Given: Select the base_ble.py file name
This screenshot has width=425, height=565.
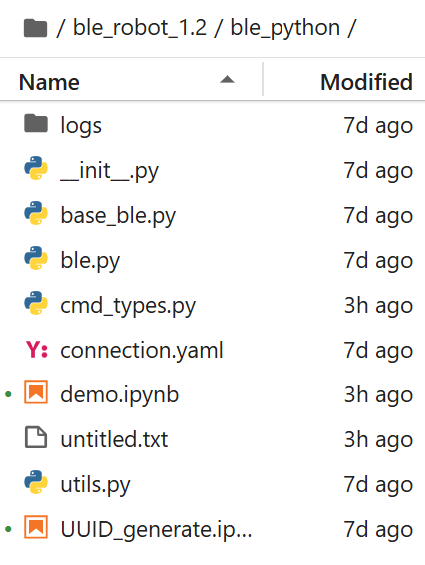Looking at the screenshot, I should tap(118, 215).
